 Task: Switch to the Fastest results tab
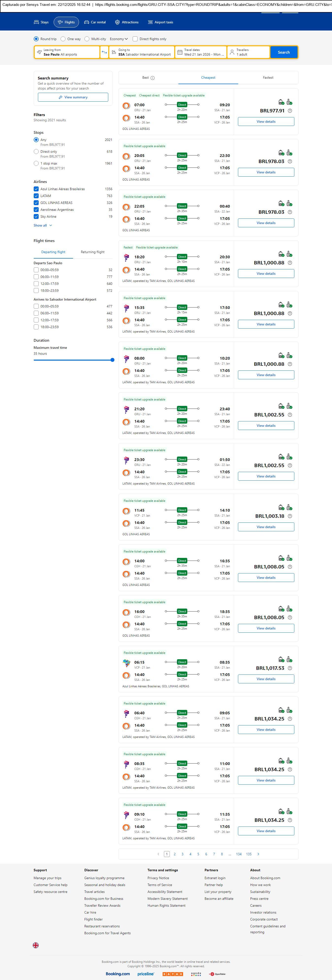268,78
